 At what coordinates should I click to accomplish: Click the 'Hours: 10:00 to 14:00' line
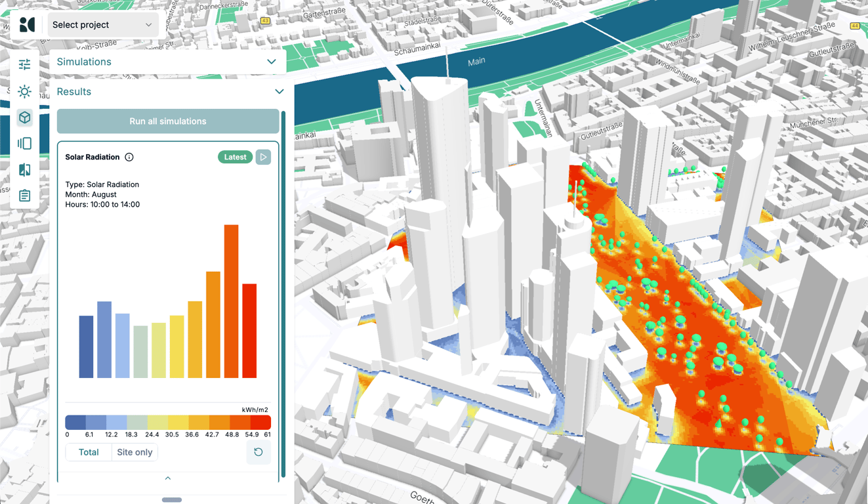pyautogui.click(x=102, y=205)
